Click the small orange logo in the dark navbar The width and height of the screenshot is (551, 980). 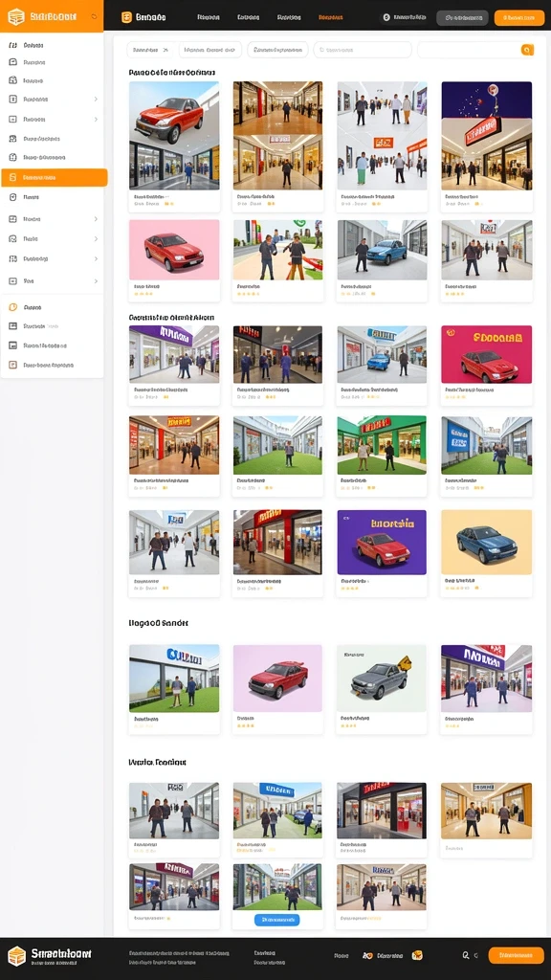click(x=127, y=17)
